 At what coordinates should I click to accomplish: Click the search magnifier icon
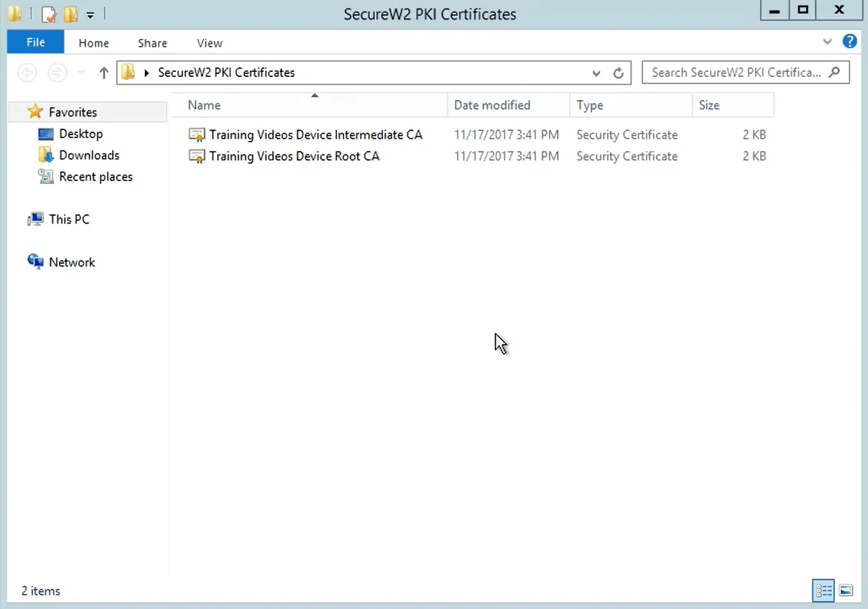click(834, 73)
